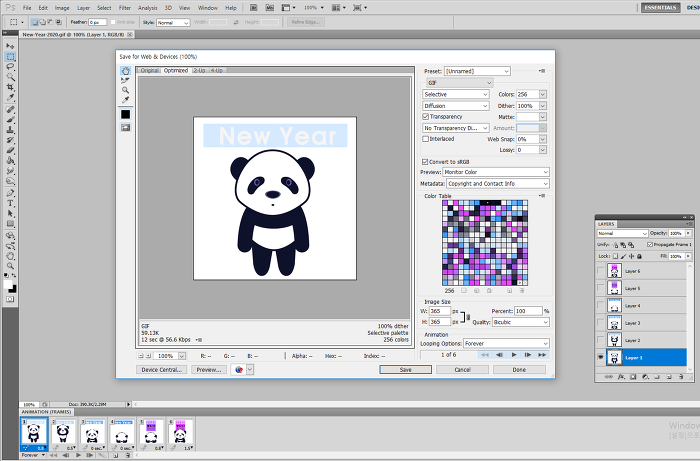Toggle slices visibility icon in dialog
The height and width of the screenshot is (461, 700).
point(126,127)
